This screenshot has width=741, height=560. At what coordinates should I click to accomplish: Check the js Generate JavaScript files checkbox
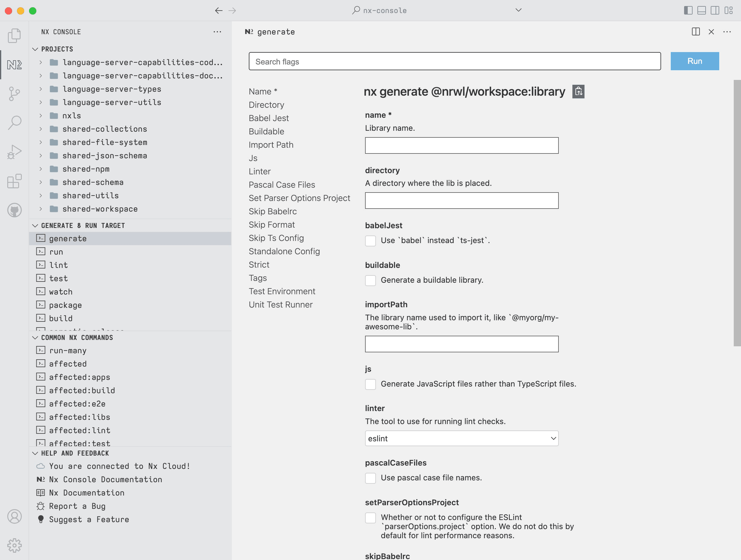point(370,384)
